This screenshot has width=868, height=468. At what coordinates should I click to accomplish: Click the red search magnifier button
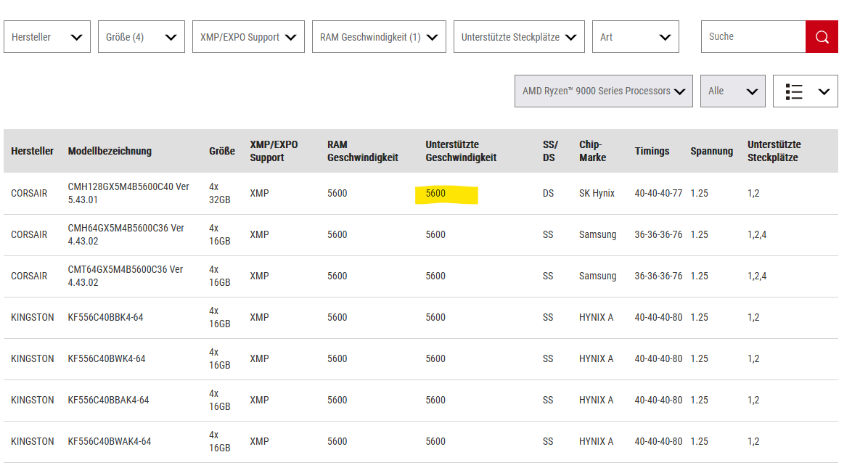(x=822, y=37)
